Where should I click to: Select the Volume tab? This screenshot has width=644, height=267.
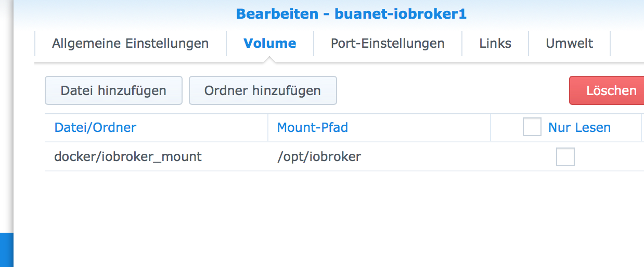[x=269, y=44]
